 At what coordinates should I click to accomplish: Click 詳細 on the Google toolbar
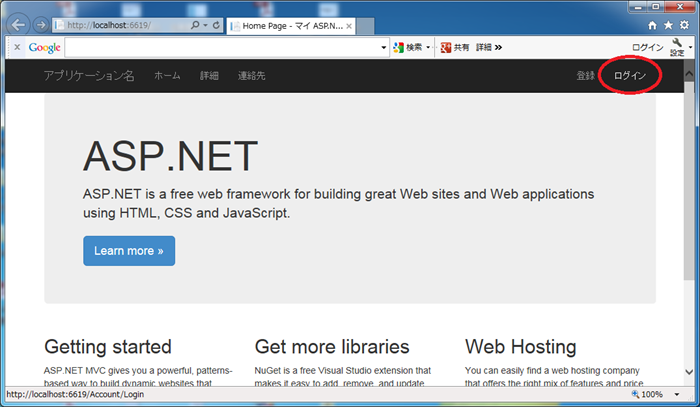point(483,47)
